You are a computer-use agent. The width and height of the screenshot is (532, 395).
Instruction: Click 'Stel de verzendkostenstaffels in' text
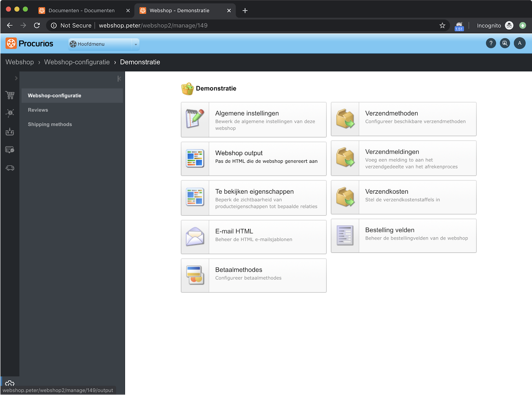402,200
